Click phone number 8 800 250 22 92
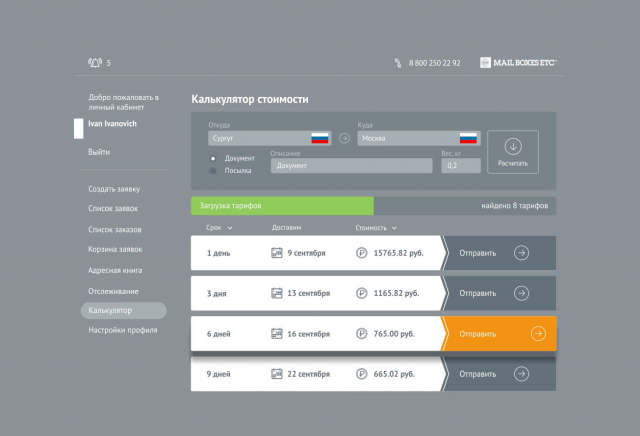 click(435, 63)
